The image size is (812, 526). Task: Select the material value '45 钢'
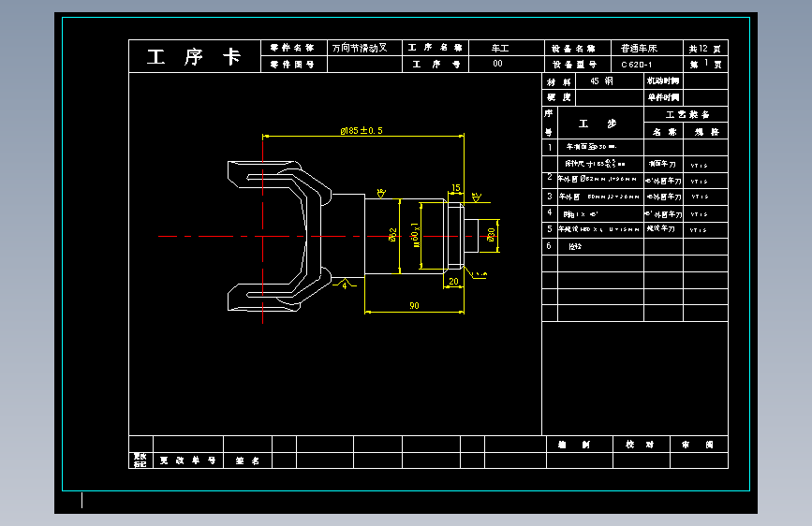[x=602, y=80]
